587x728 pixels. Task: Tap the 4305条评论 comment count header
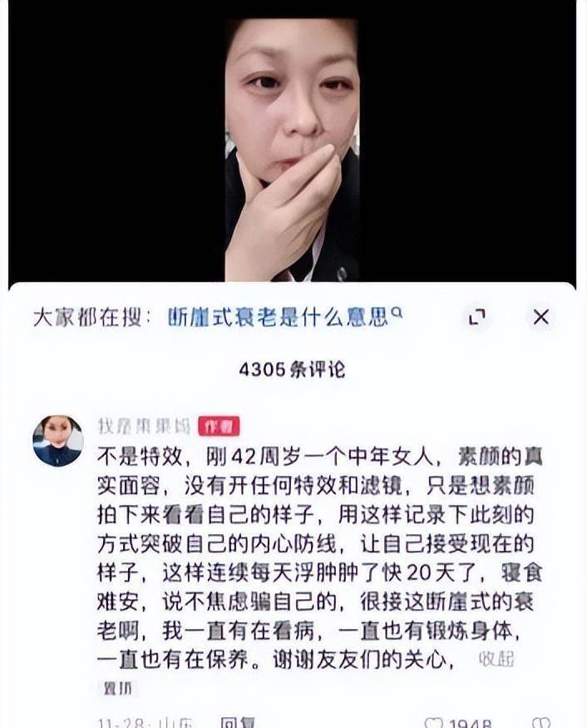point(293,370)
